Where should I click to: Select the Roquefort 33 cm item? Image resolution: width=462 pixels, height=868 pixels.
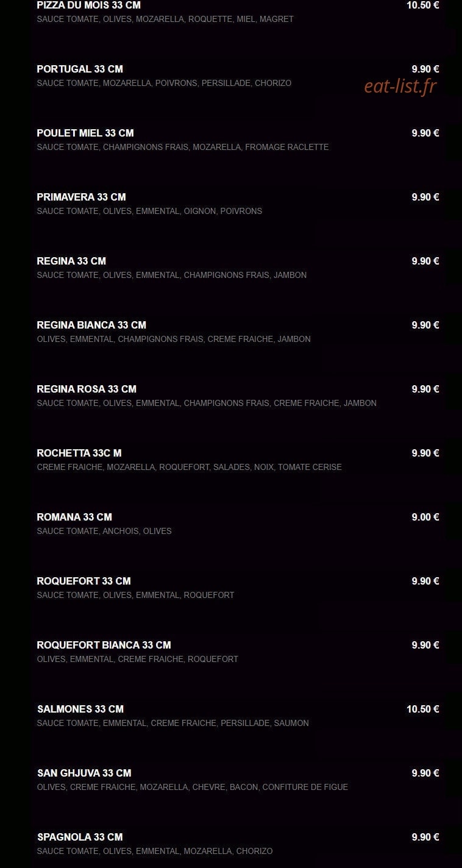click(x=84, y=581)
